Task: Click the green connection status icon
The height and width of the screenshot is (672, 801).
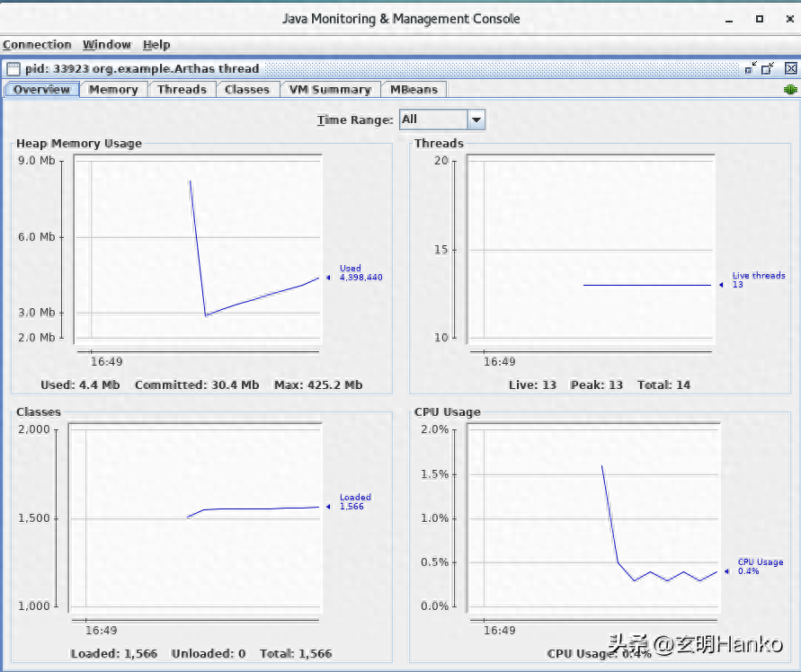Action: (790, 89)
